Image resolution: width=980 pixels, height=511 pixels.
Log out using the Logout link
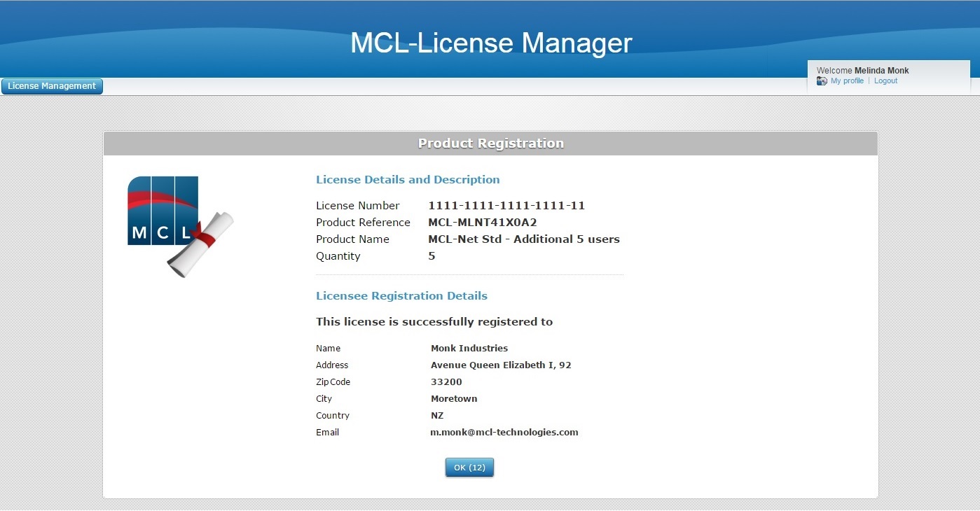[x=885, y=81]
